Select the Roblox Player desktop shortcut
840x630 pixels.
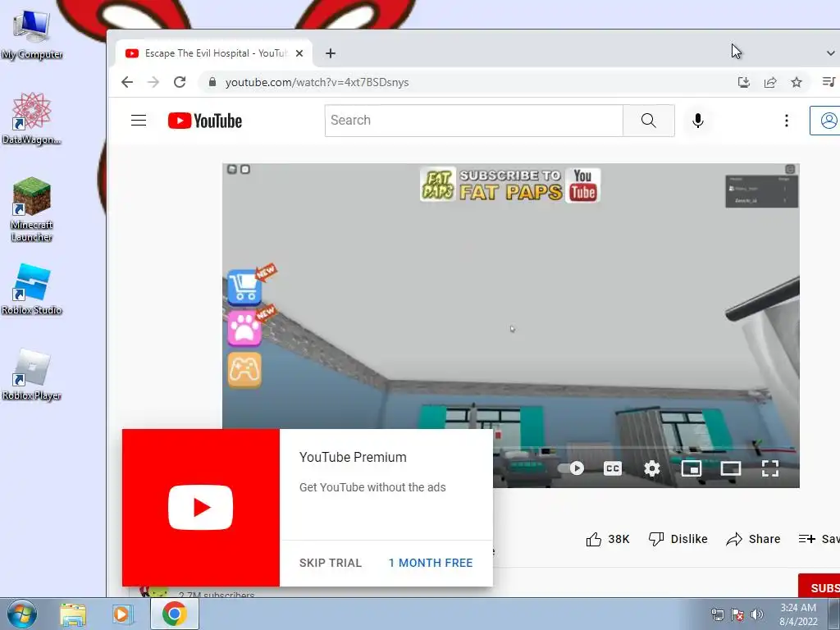point(32,374)
